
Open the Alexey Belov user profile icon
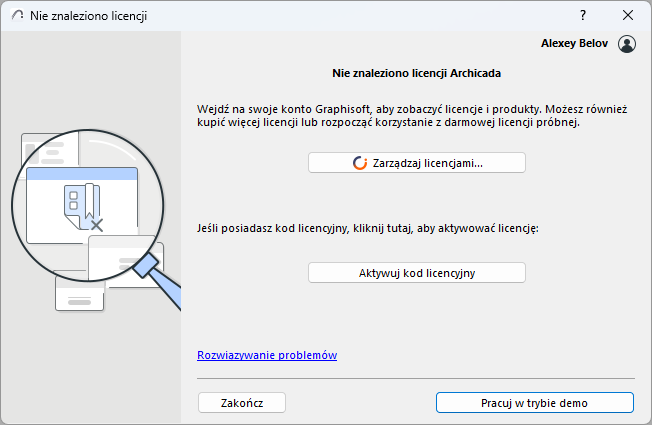tap(626, 44)
